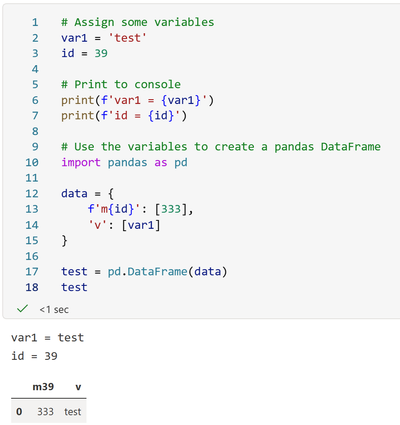Click the '# Assign some variables' comment

point(138,22)
